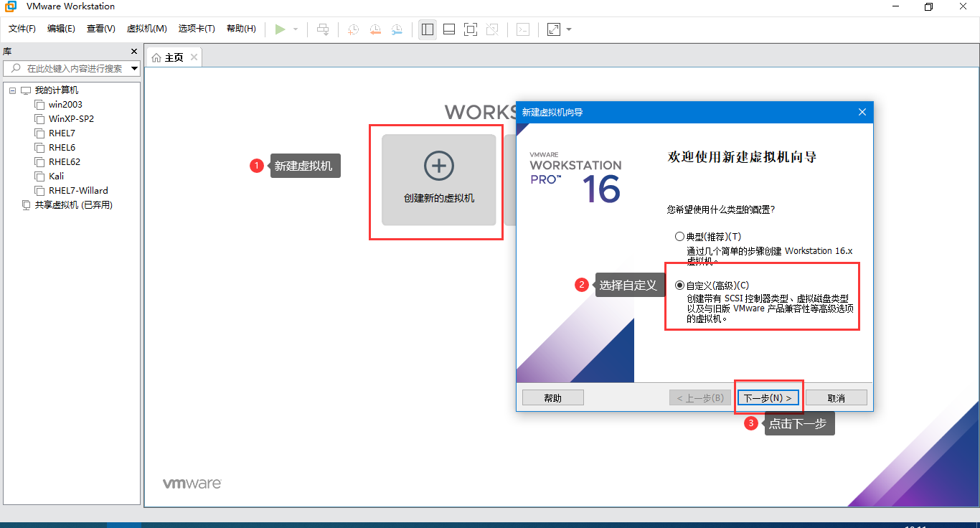The height and width of the screenshot is (528, 980).
Task: Open the 编辑(E) menu
Action: 61,29
